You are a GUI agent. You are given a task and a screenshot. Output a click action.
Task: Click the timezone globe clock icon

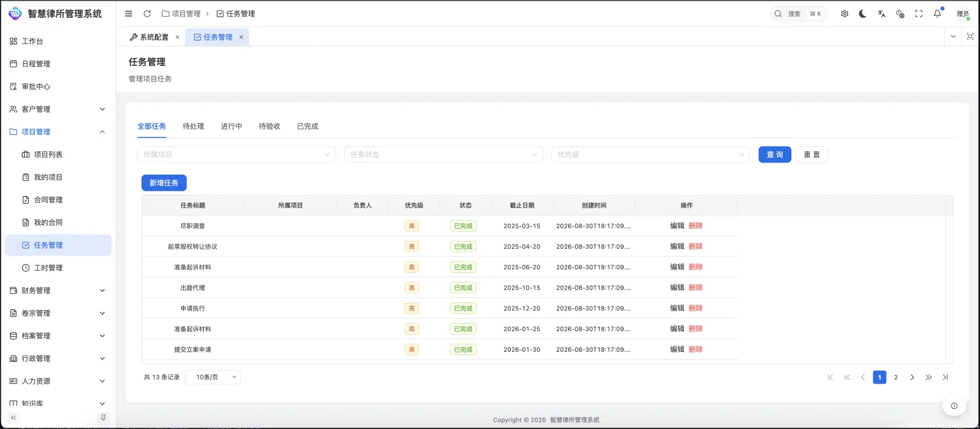[900, 13]
